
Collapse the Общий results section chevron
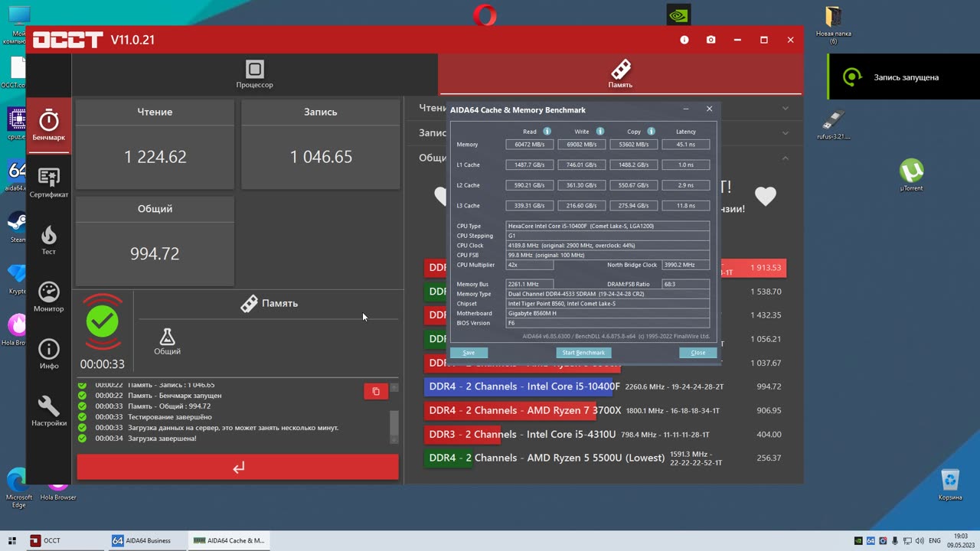point(785,158)
